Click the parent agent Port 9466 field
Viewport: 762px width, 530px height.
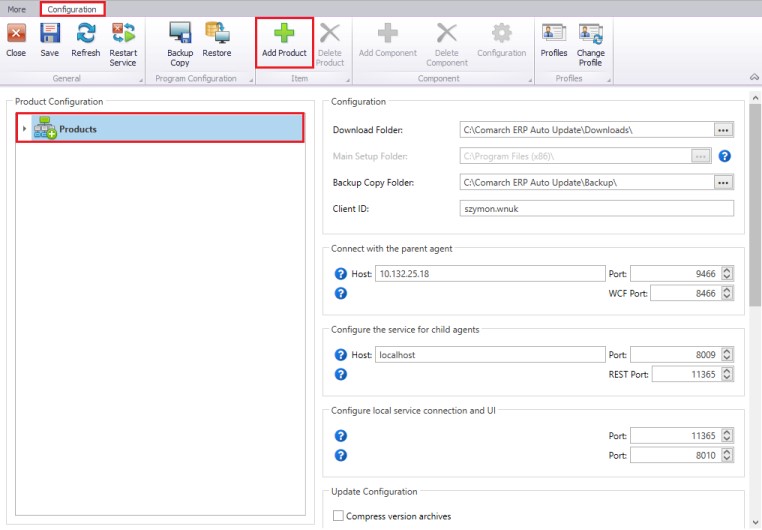point(675,274)
